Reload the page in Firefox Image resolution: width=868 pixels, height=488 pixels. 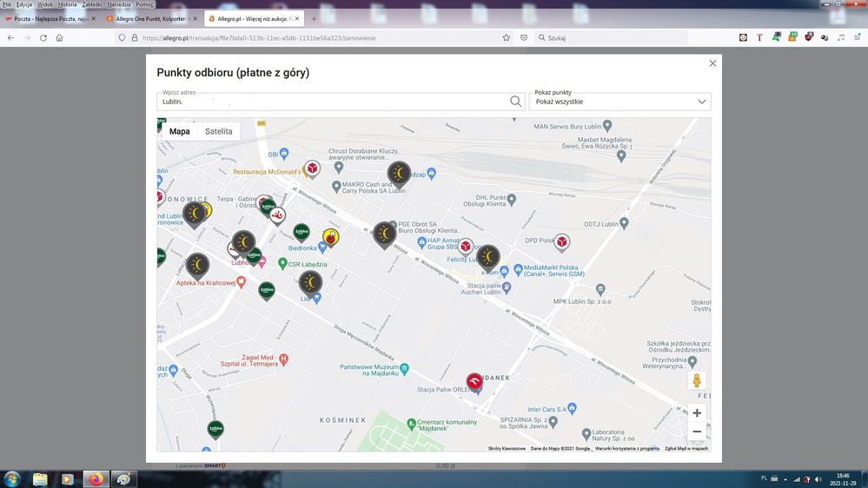point(43,37)
